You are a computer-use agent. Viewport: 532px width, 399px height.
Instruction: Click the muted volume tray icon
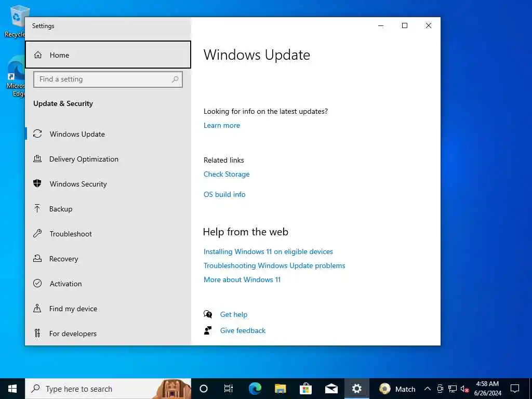pos(465,389)
